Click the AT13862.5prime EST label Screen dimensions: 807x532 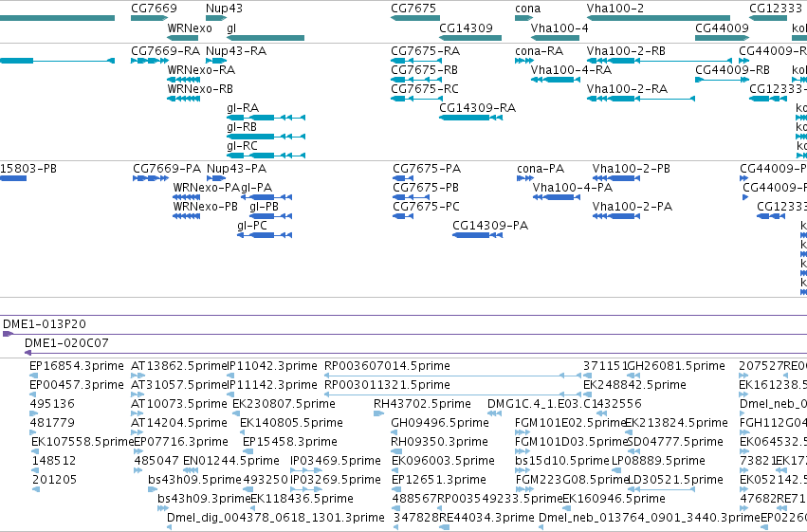(x=178, y=366)
